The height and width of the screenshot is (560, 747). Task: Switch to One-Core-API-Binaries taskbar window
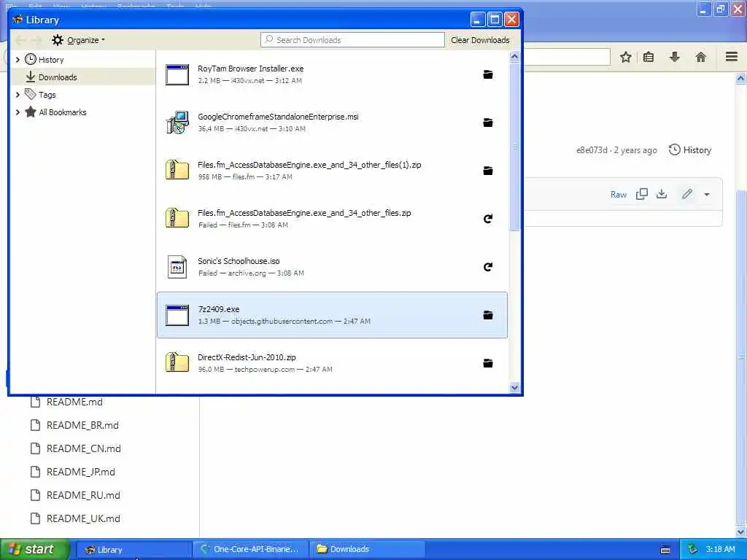tap(252, 550)
